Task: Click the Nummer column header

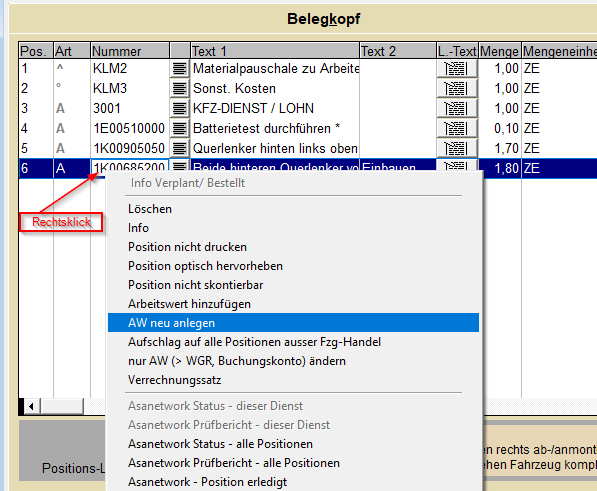Action: 130,51
